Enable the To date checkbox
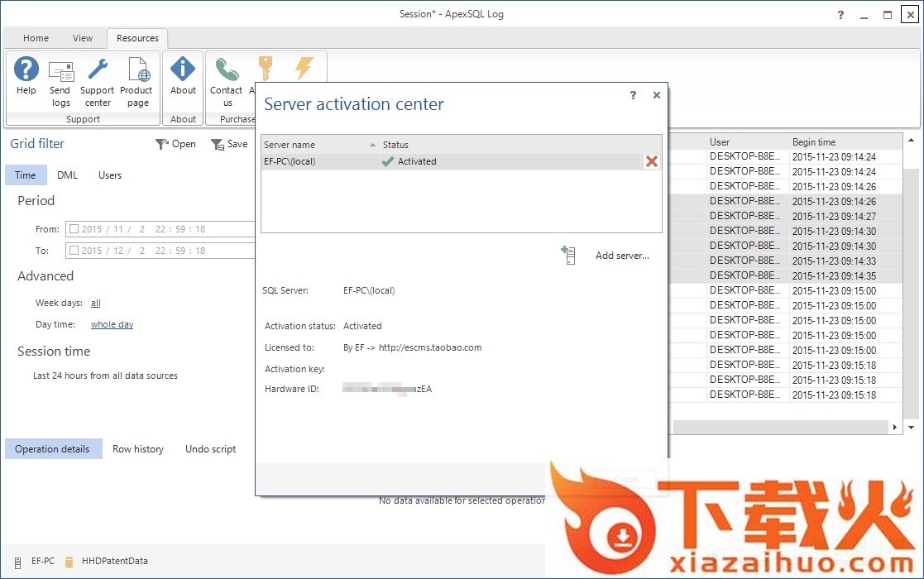 pyautogui.click(x=74, y=251)
